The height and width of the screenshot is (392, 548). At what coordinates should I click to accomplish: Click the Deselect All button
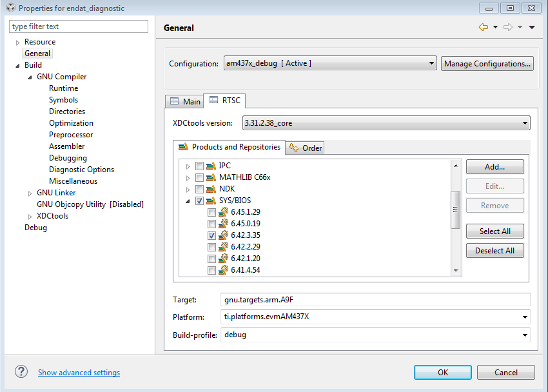coord(495,251)
